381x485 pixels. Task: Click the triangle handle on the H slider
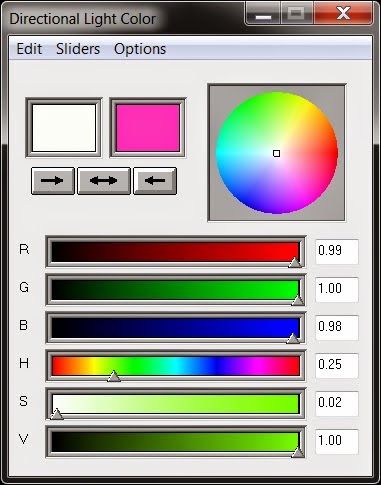[x=114, y=376]
